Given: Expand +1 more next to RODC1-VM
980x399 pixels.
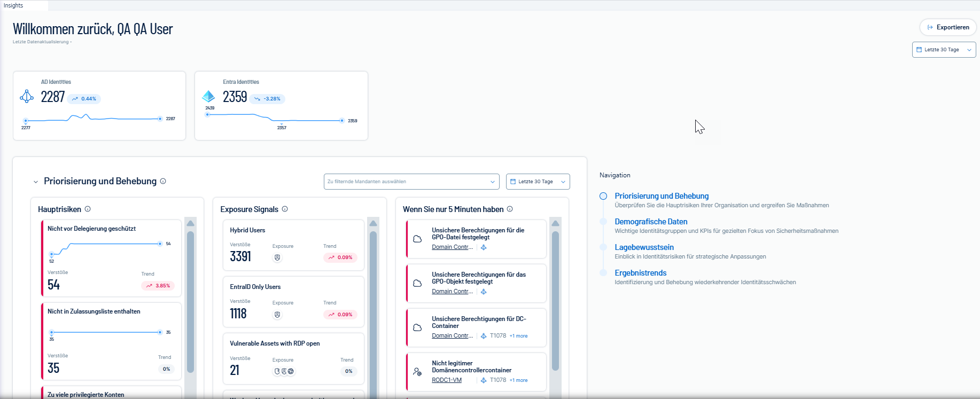Looking at the screenshot, I should (518, 380).
